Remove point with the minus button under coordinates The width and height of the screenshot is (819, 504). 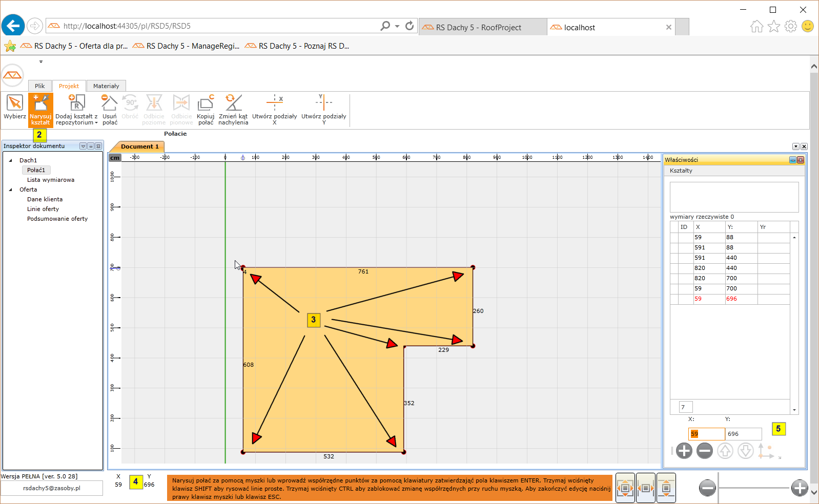(704, 451)
